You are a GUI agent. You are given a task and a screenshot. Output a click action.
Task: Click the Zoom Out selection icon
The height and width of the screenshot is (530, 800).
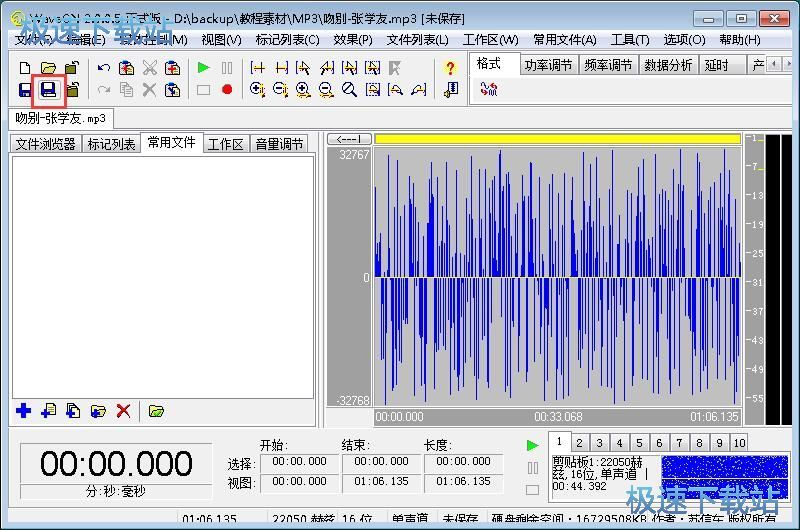click(280, 90)
